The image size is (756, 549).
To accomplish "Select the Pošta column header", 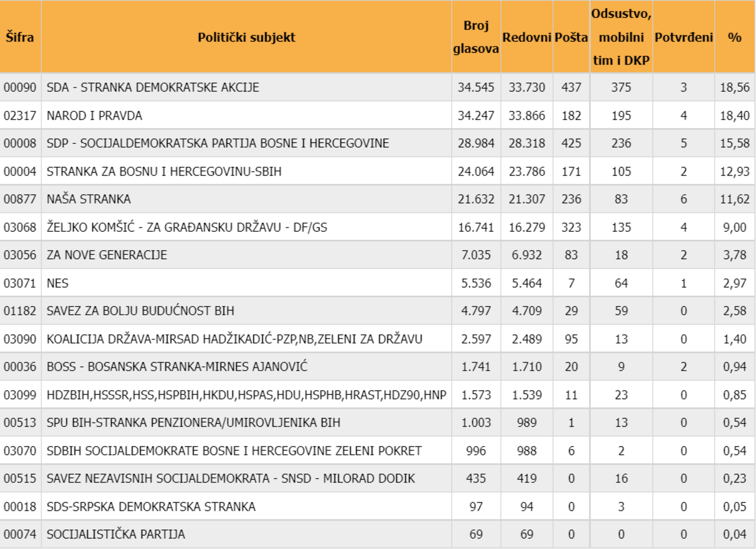I will (571, 37).
